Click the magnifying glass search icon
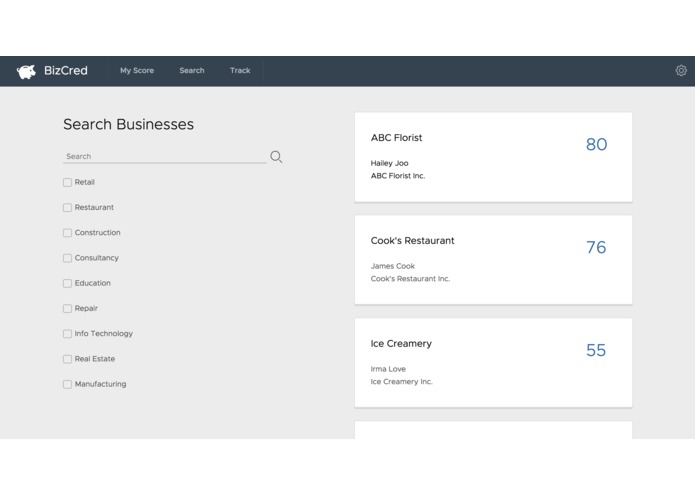This screenshot has width=695, height=494. coord(276,157)
